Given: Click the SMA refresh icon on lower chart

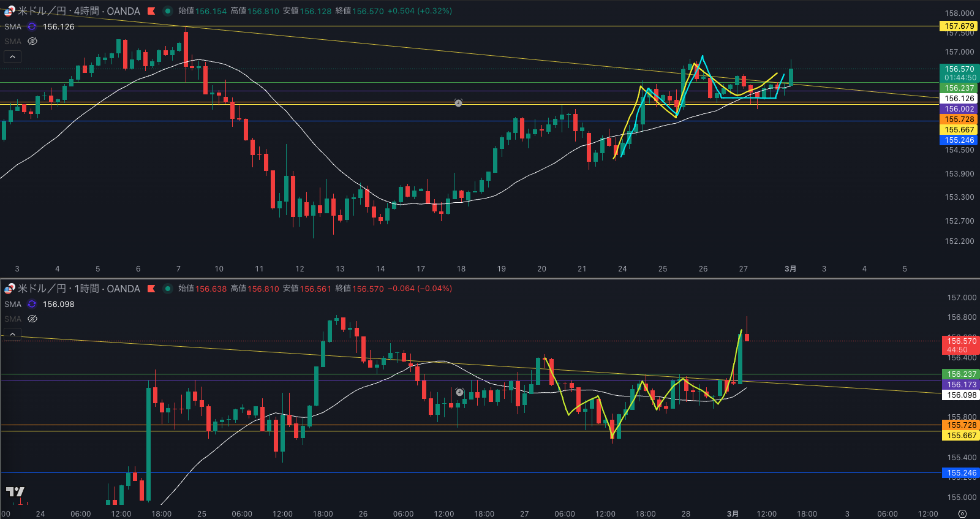Looking at the screenshot, I should click(x=32, y=304).
